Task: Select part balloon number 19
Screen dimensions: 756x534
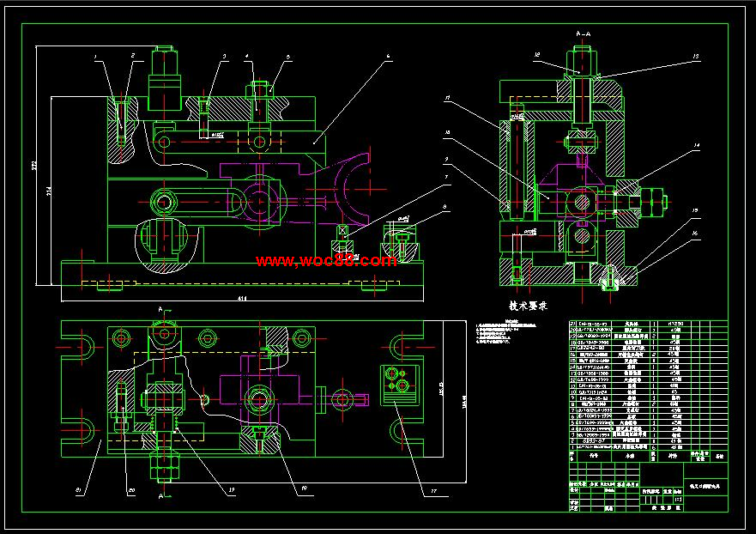Action: coord(232,489)
